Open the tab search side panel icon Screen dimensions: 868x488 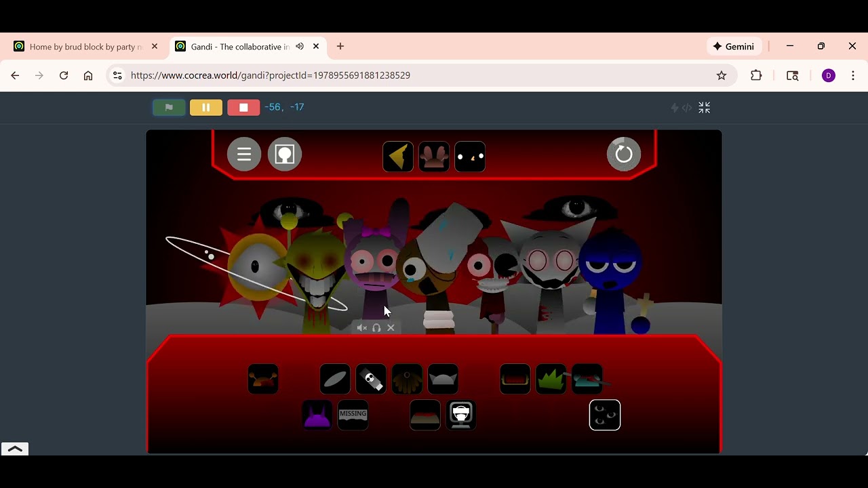point(792,75)
